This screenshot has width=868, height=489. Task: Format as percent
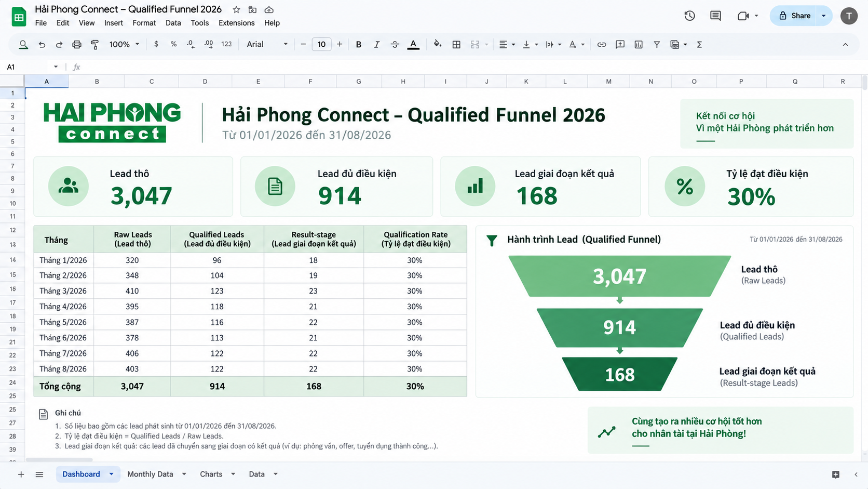pyautogui.click(x=173, y=44)
